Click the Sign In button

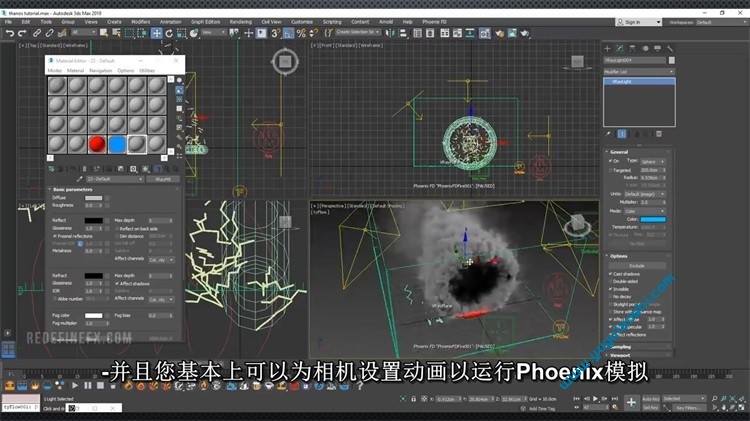pyautogui.click(x=639, y=22)
